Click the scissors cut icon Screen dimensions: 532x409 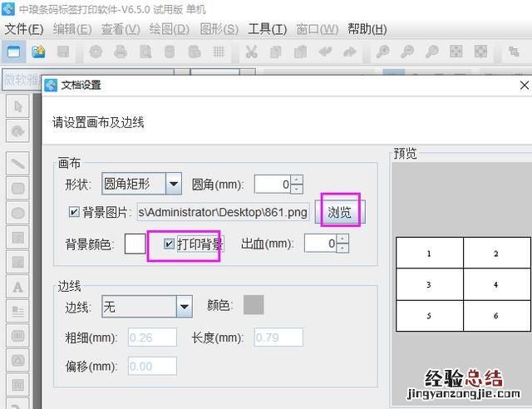[x=251, y=52]
